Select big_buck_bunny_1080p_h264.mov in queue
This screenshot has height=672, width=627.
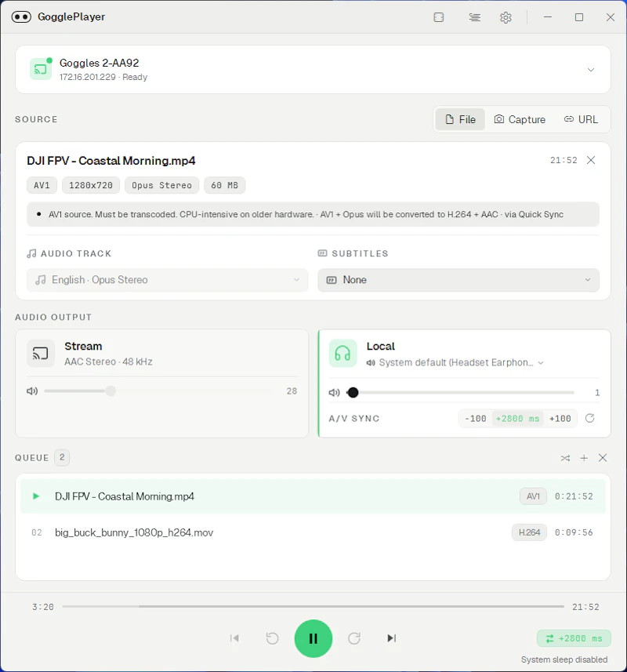(313, 532)
